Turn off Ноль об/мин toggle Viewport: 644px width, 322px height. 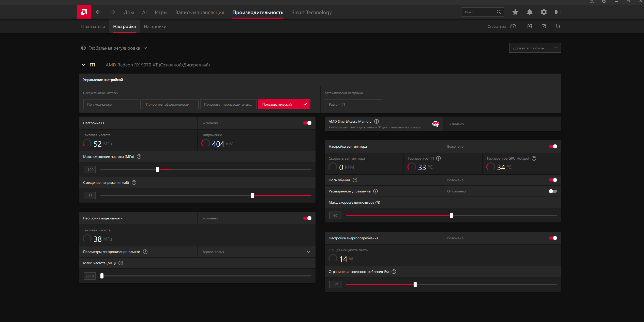pos(552,180)
